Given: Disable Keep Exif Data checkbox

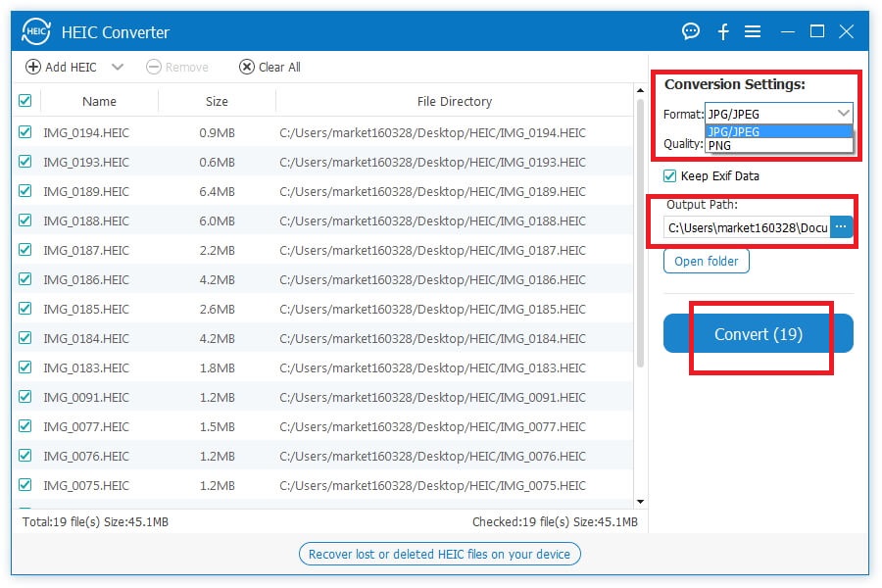Looking at the screenshot, I should point(670,176).
